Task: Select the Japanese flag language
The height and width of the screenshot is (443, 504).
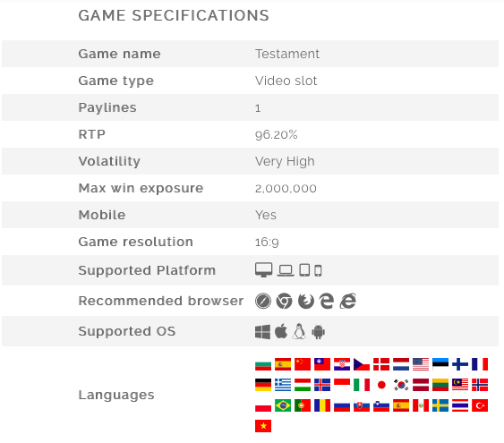Action: 381,385
